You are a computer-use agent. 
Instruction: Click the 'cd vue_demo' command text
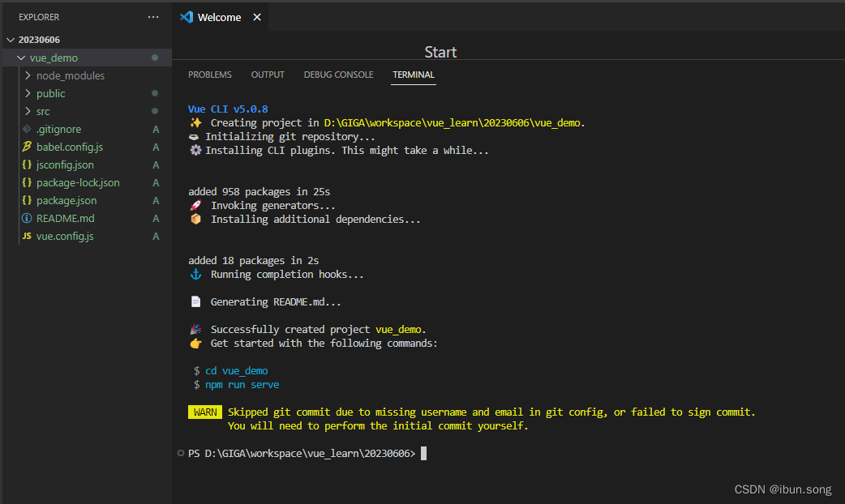coord(237,371)
